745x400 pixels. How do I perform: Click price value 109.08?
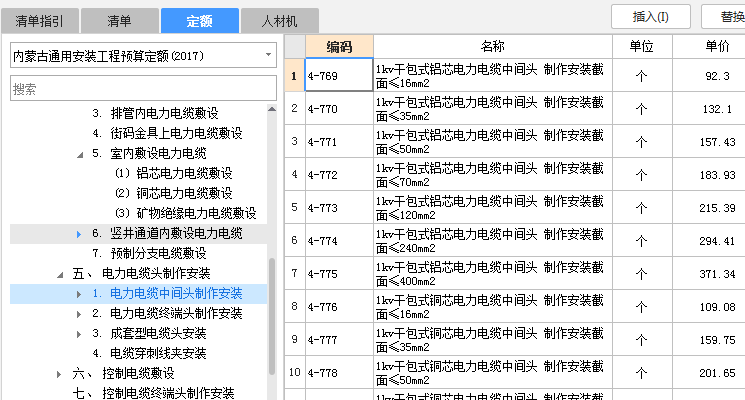pos(717,307)
